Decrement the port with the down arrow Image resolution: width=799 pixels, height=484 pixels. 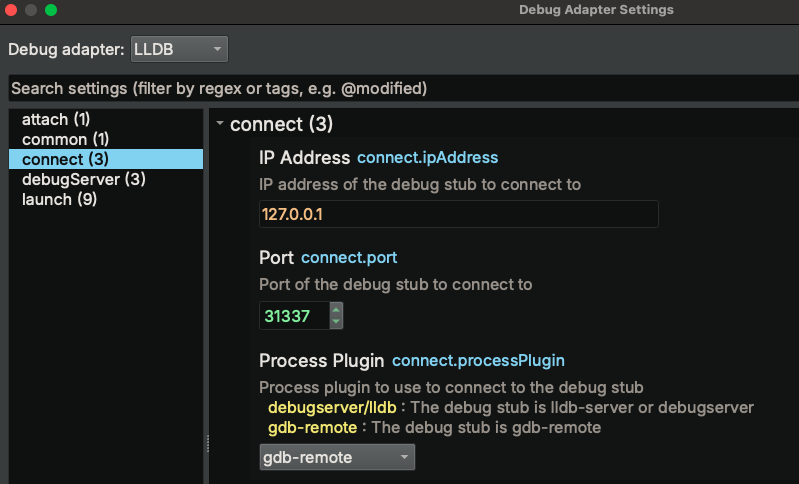pos(336,322)
